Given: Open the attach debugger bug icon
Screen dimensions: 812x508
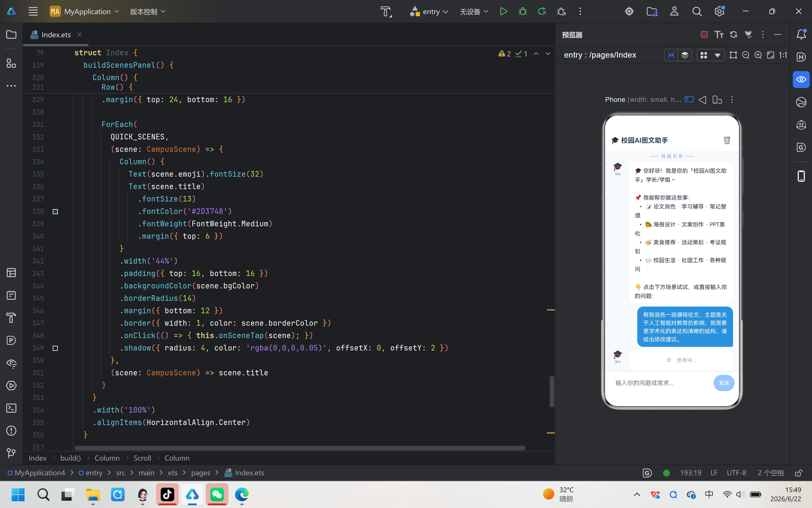Looking at the screenshot, I should coord(561,11).
